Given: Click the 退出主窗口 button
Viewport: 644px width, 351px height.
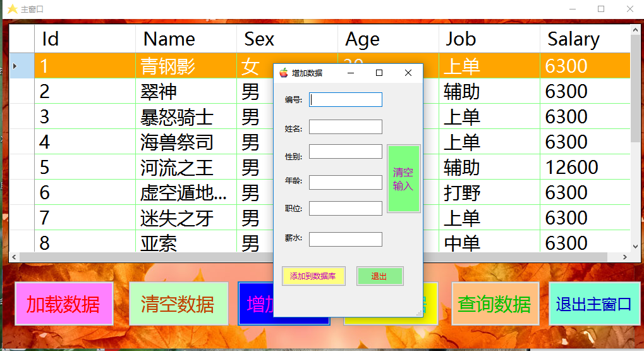Looking at the screenshot, I should tap(594, 304).
